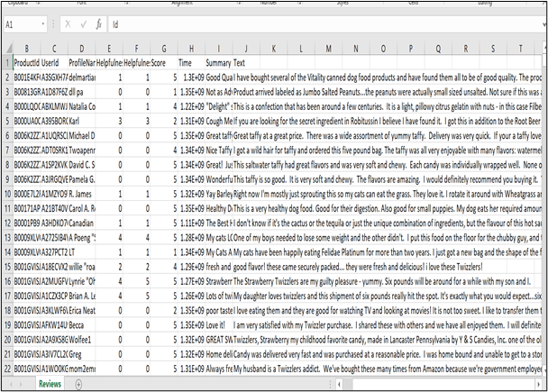Click the horizontal scrollbar left arrow

340,384
